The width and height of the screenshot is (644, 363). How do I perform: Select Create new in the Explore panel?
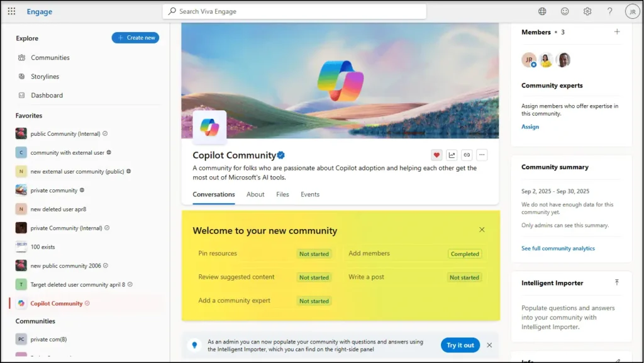point(135,37)
